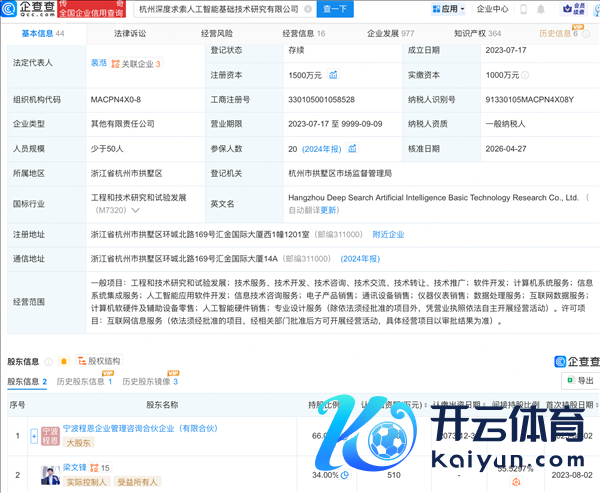This screenshot has width=600, height=493.
Task: Click the 受益所有人 tag
Action: pyautogui.click(x=137, y=482)
